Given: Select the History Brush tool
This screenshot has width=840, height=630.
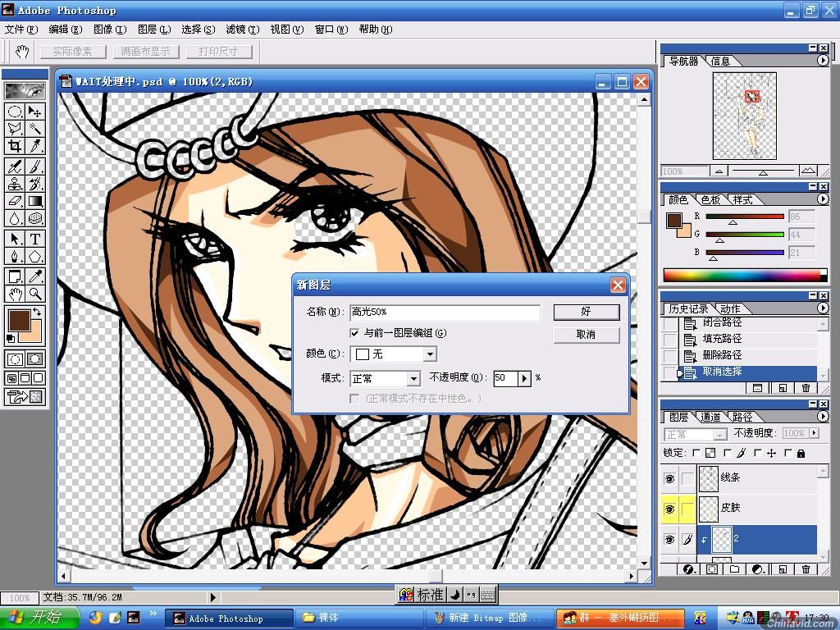Looking at the screenshot, I should tap(34, 184).
